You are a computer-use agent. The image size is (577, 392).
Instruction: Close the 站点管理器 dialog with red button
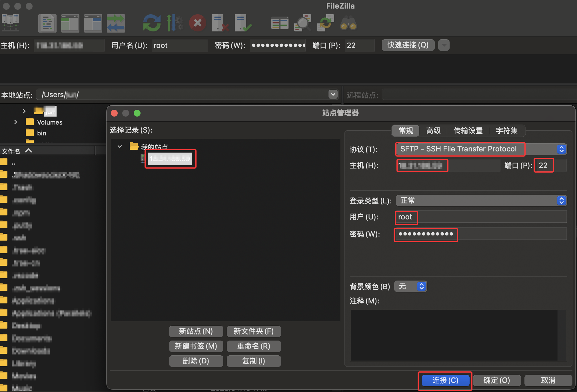tap(114, 113)
